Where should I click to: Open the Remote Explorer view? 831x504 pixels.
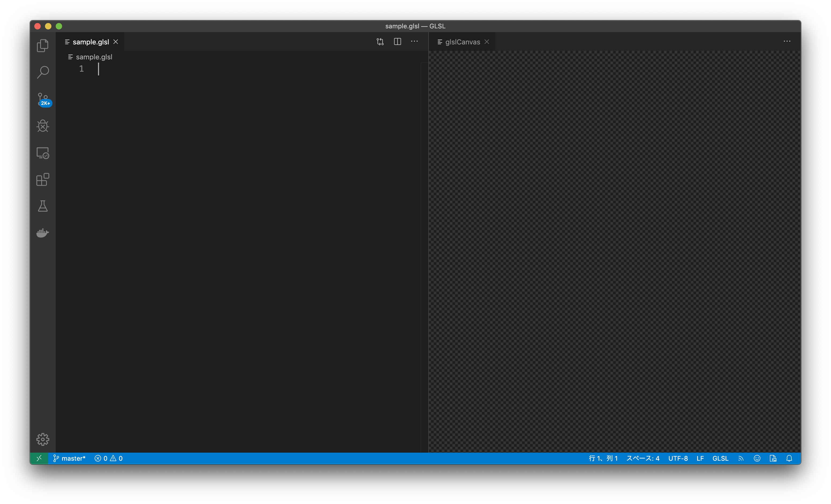tap(43, 153)
